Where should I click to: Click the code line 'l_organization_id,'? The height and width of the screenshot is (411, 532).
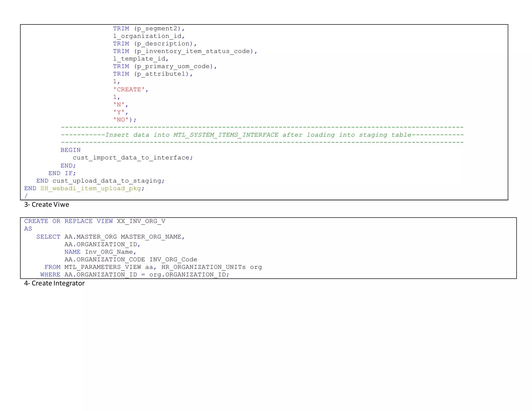tap(149, 36)
